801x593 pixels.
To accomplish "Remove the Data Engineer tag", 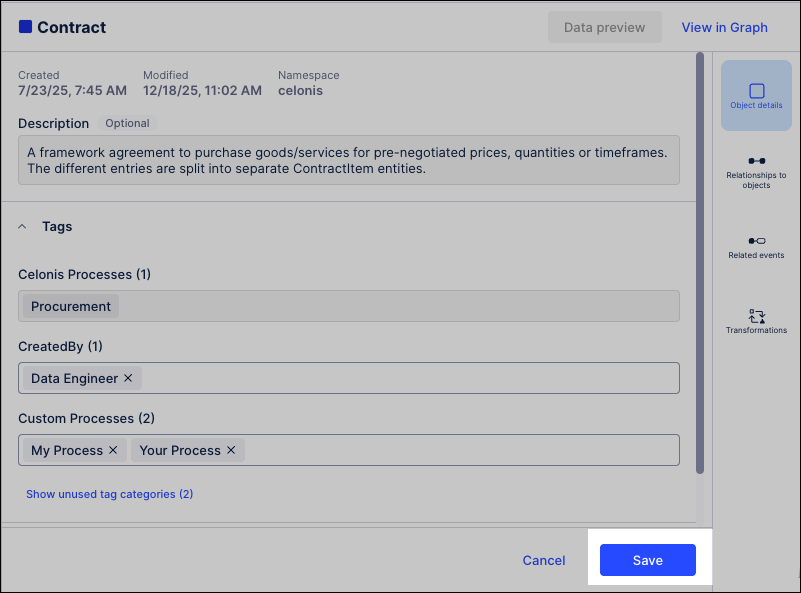I will (128, 378).
